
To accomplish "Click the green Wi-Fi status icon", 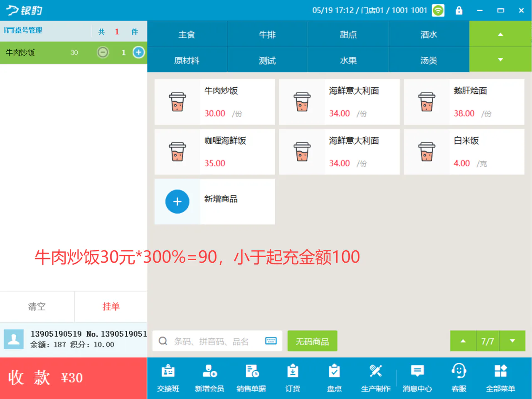I will 438,10.
